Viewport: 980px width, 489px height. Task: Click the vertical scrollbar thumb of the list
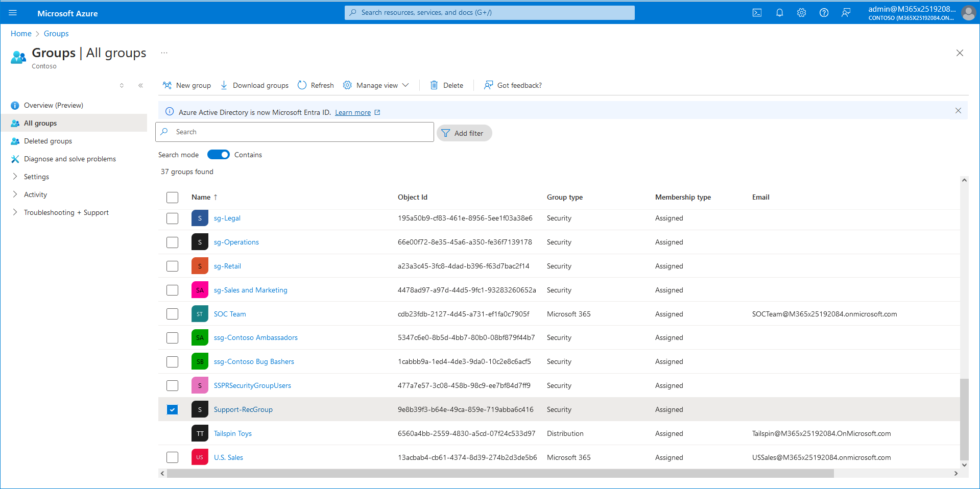pos(964,419)
